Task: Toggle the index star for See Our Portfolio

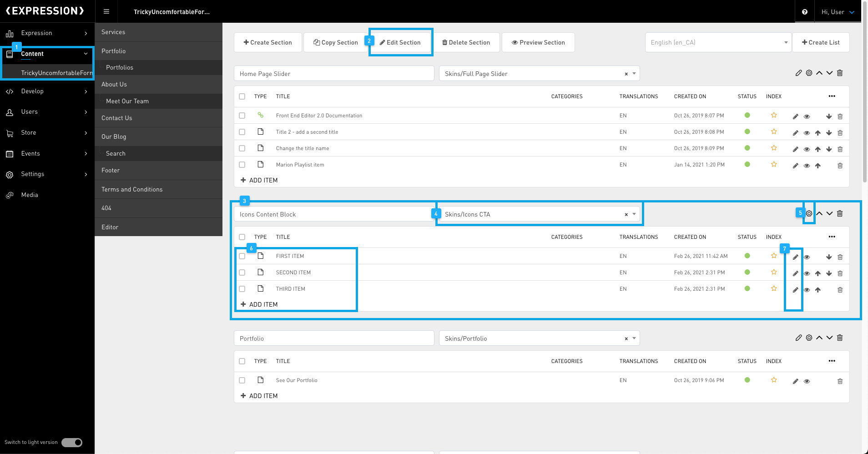Action: click(773, 380)
